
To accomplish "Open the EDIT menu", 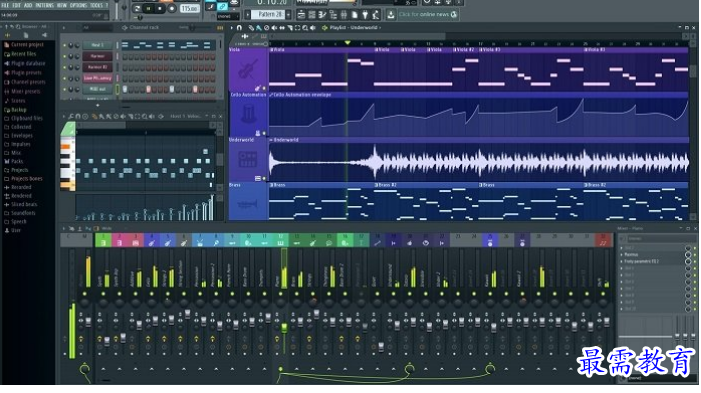I will pos(17,5).
